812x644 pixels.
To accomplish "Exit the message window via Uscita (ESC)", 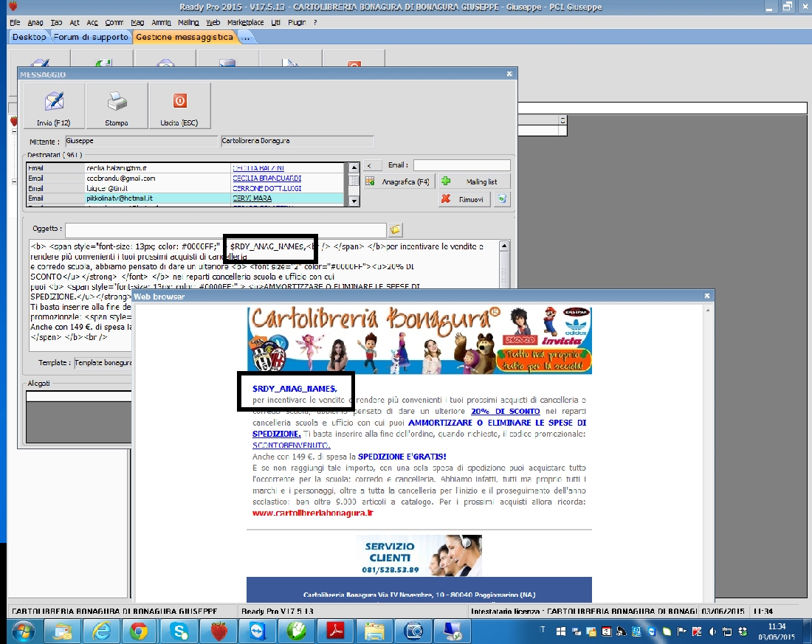I will (179, 106).
